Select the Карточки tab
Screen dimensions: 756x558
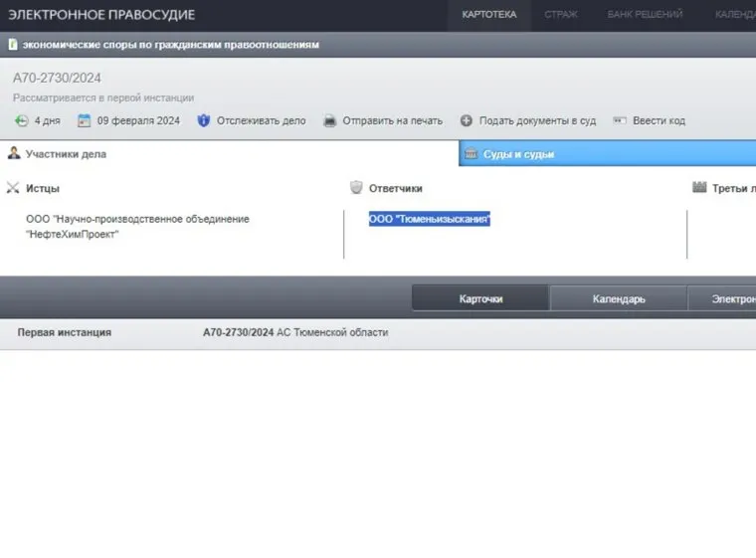[x=480, y=298]
